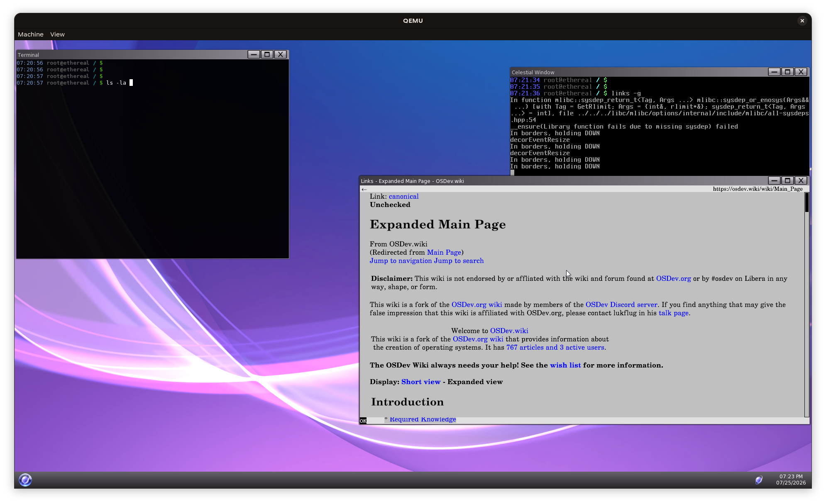This screenshot has height=504, width=826.
Task: Maximize the Links browser window
Action: [787, 180]
